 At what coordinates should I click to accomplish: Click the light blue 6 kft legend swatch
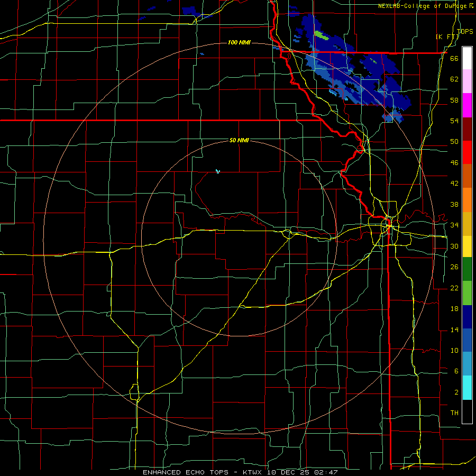point(467,364)
